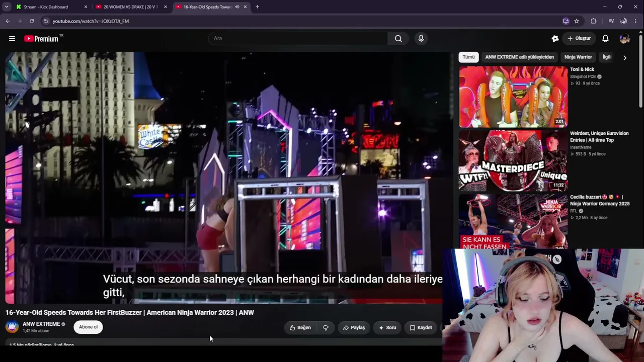
Task: Start voice search with microphone icon
Action: [421, 39]
